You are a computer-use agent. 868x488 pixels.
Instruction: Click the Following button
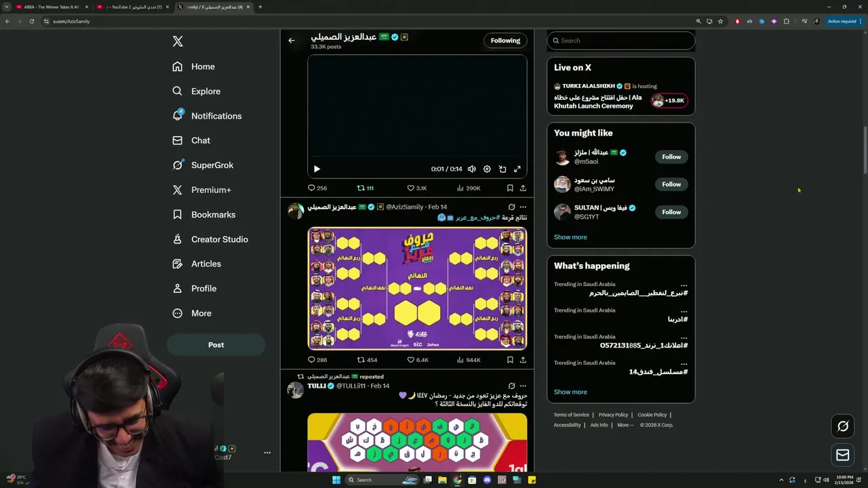pos(505,41)
